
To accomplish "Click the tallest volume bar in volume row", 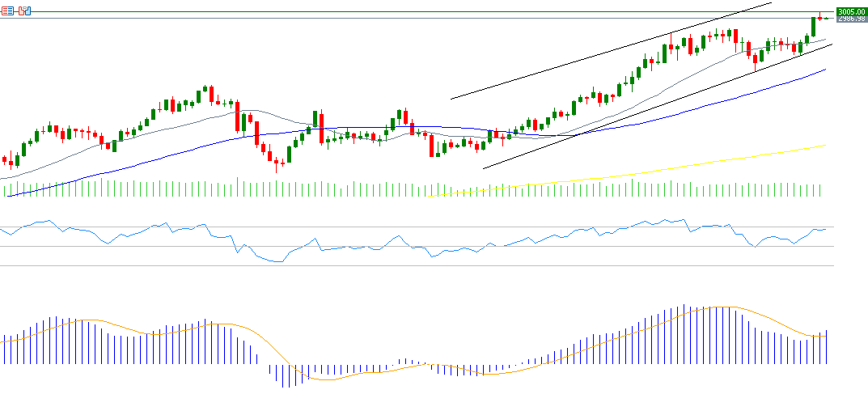I will click(237, 186).
